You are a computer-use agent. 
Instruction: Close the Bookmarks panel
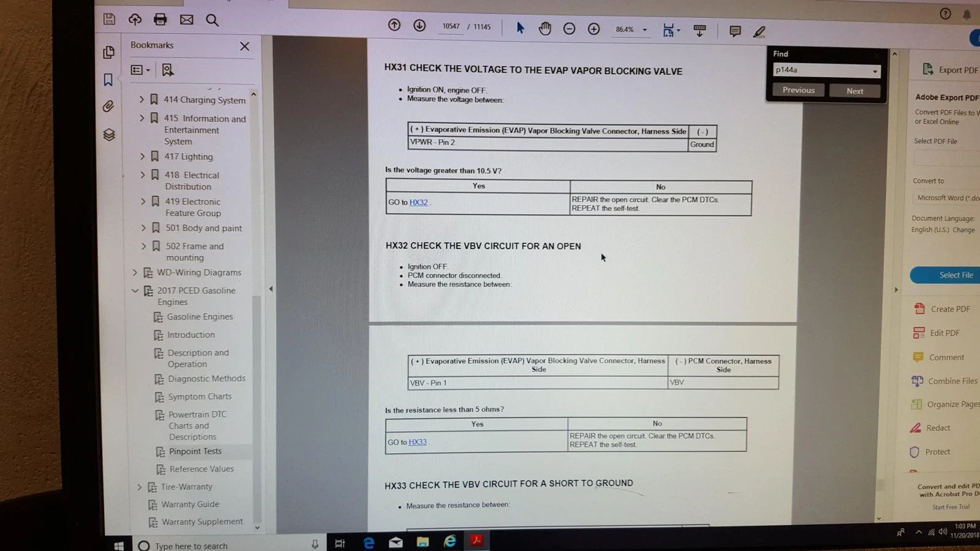click(x=244, y=46)
